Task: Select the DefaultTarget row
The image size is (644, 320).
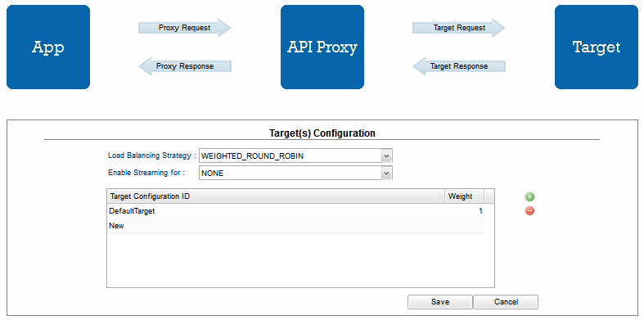Action: pyautogui.click(x=295, y=211)
